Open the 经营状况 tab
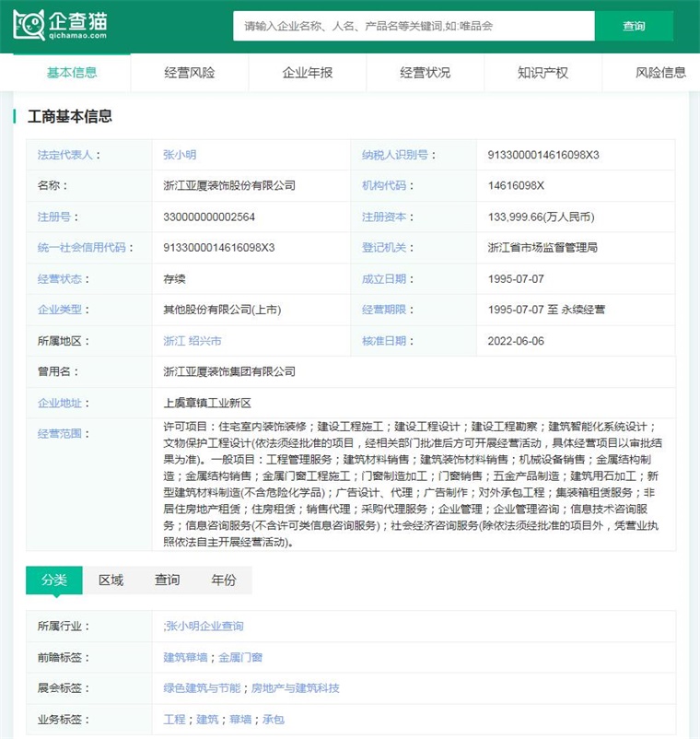 coord(425,73)
